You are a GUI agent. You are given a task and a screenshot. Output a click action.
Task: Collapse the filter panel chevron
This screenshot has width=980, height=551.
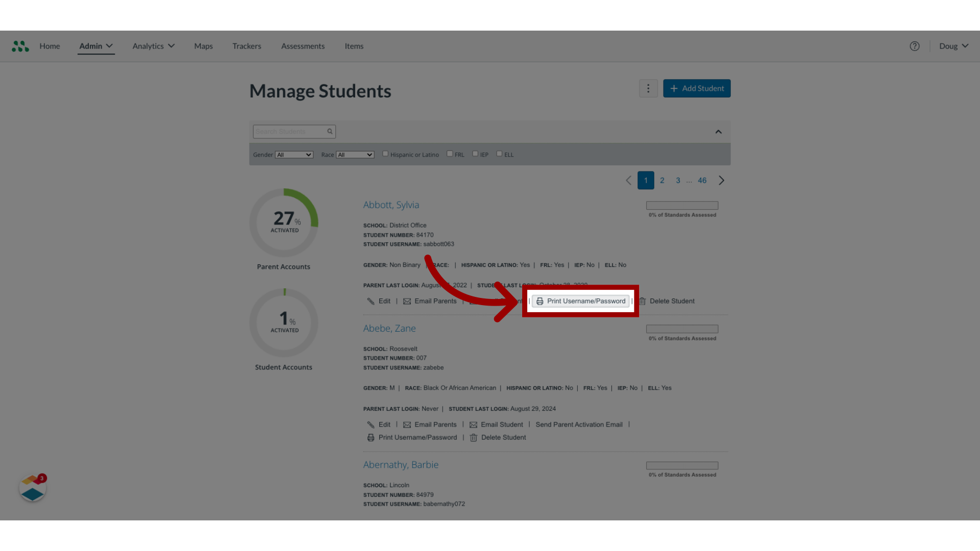718,132
